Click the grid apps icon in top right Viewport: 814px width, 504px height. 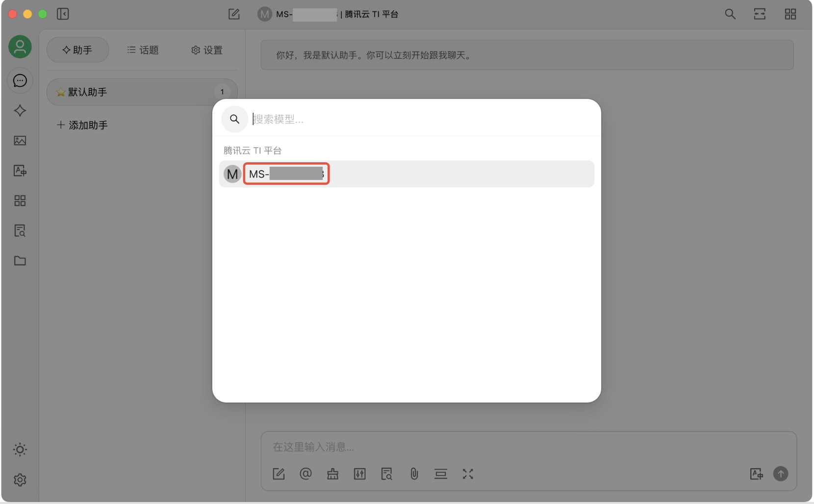click(790, 14)
